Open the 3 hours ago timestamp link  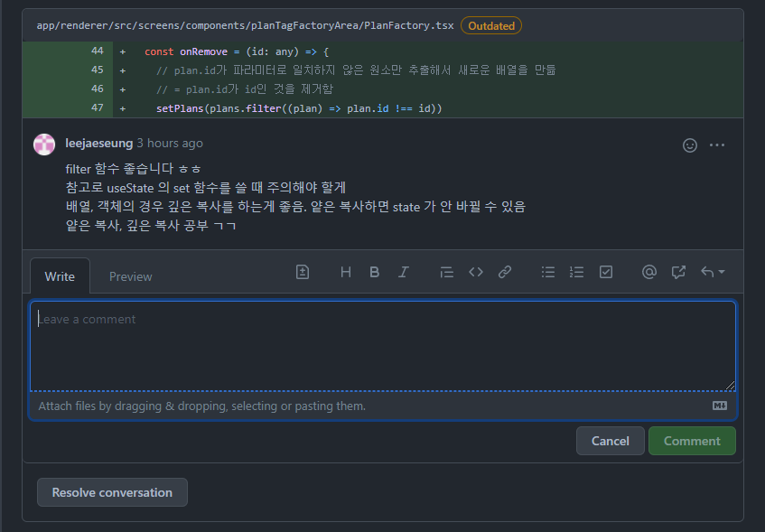(170, 143)
